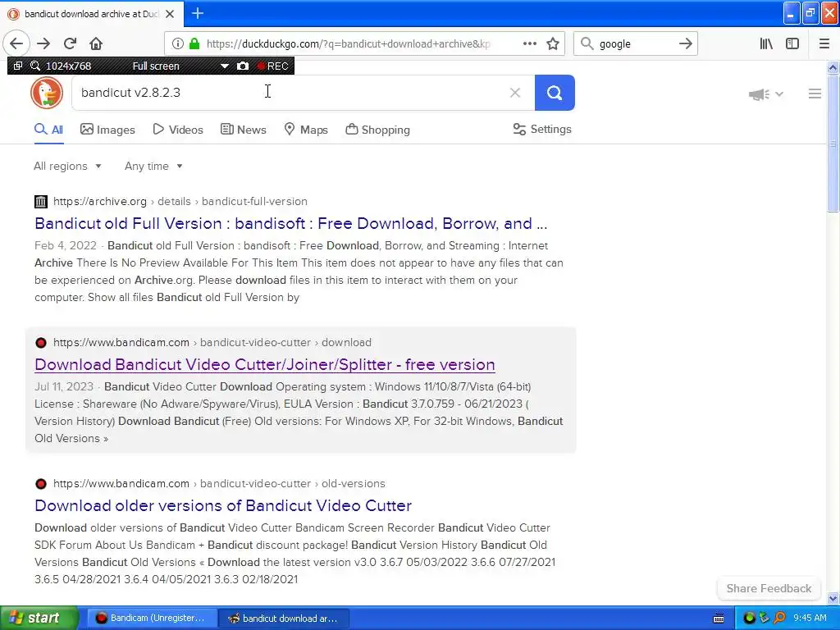Click the Bandicam 1024x768 size search icon
Image resolution: width=840 pixels, height=630 pixels.
point(35,66)
